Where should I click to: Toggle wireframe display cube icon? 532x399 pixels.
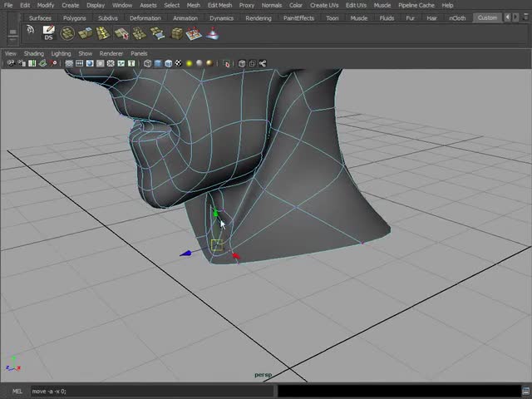(147, 63)
